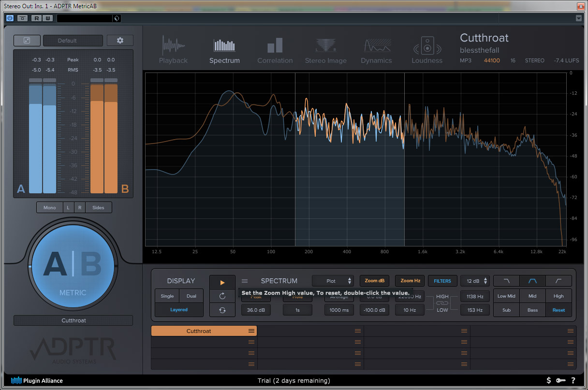
Task: Click the Zoom dB button
Action: coord(374,281)
